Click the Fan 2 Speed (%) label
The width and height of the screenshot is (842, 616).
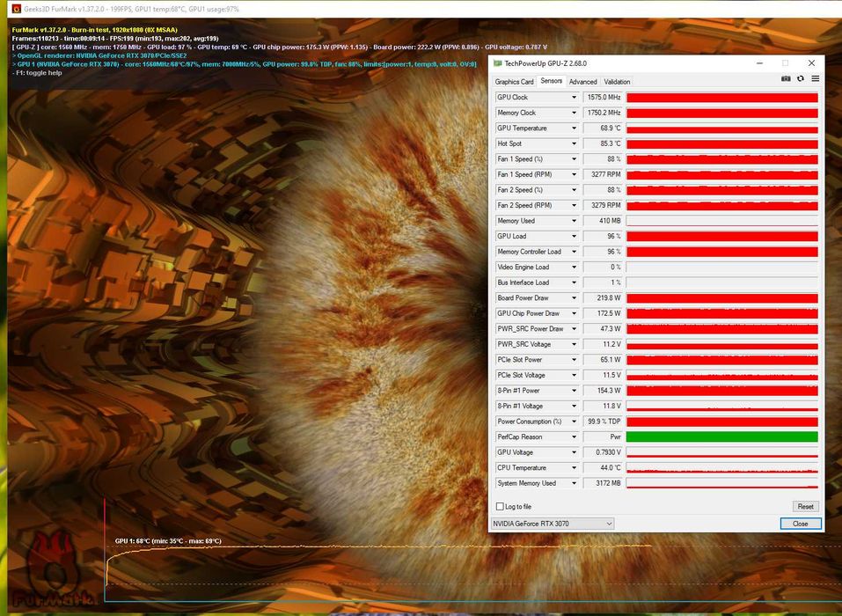point(520,189)
